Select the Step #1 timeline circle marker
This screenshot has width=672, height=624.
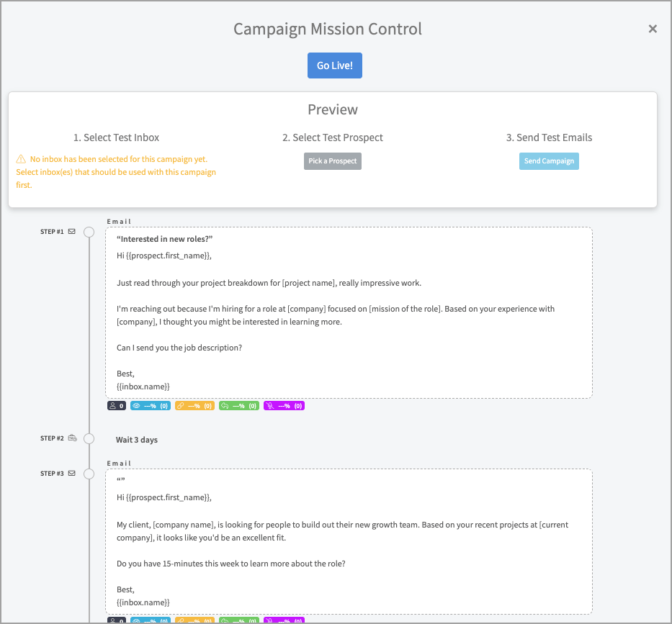coord(89,232)
